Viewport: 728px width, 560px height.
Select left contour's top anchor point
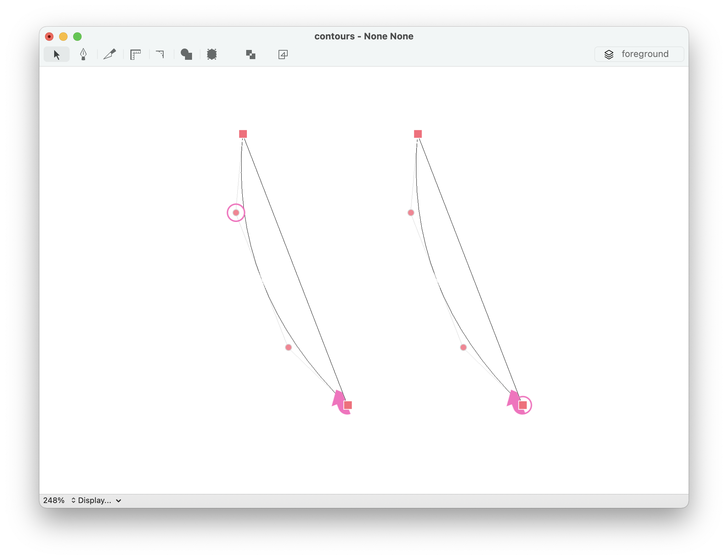[243, 134]
